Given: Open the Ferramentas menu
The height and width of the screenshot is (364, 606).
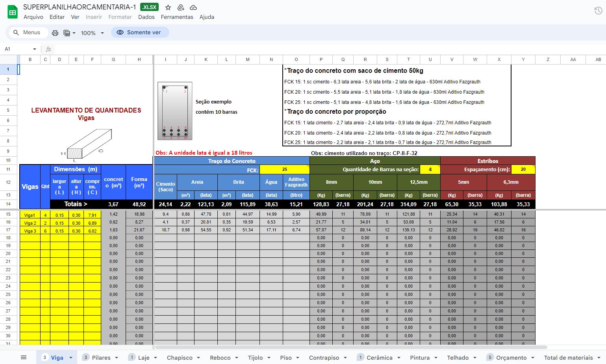Looking at the screenshot, I should (x=177, y=17).
